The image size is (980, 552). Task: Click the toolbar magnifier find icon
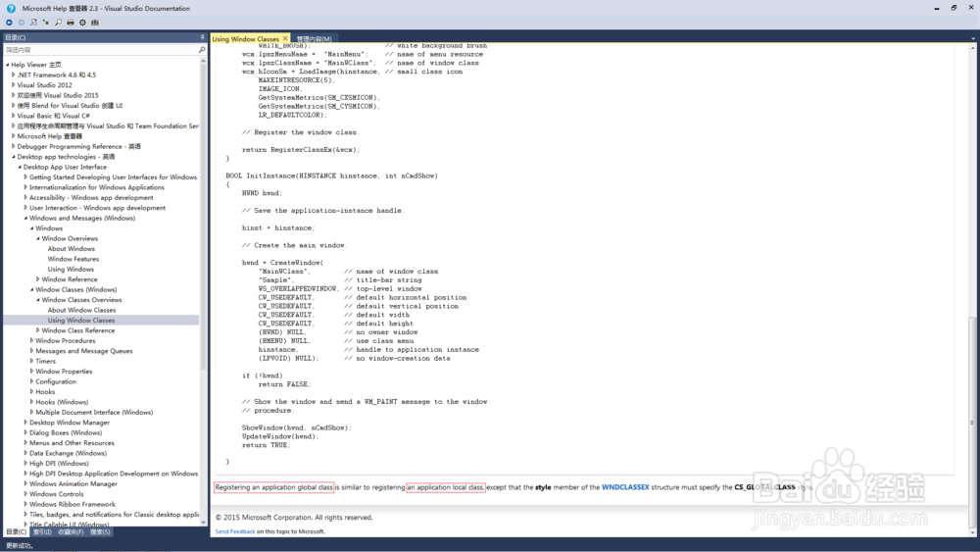[58, 23]
